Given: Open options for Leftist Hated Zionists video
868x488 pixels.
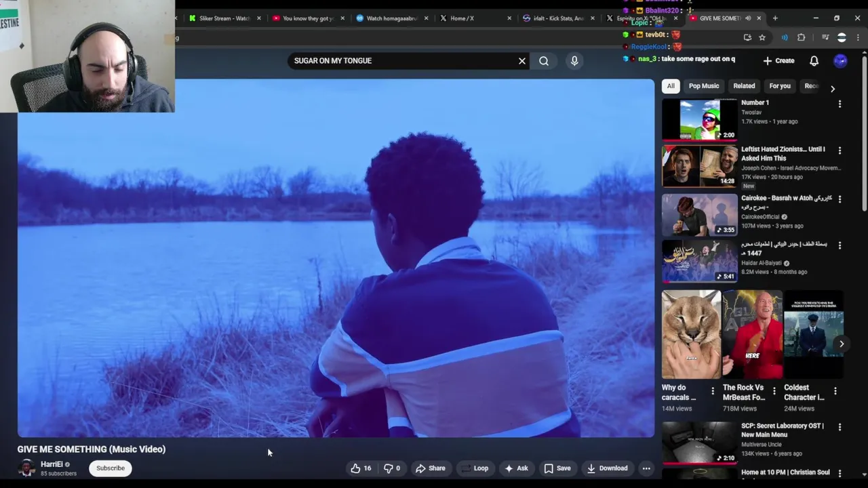Looking at the screenshot, I should pyautogui.click(x=840, y=150).
